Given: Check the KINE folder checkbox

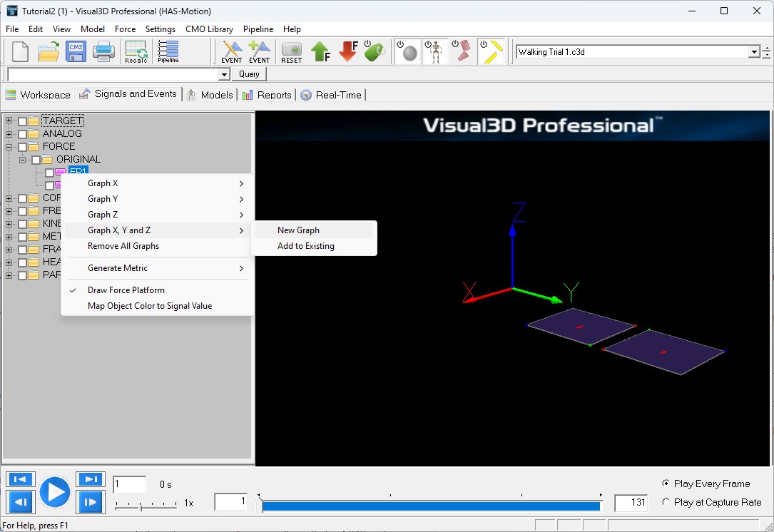Looking at the screenshot, I should click(x=22, y=223).
